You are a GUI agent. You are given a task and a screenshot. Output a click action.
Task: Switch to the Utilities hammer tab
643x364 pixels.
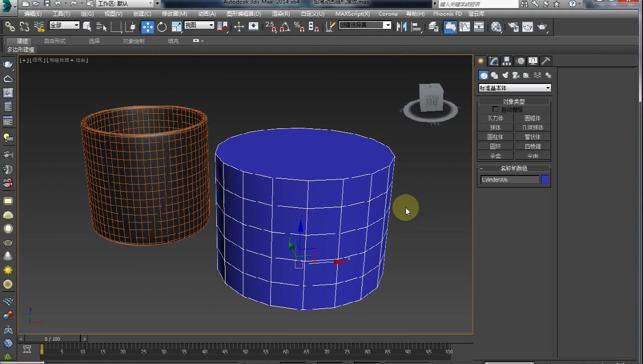[x=546, y=61]
